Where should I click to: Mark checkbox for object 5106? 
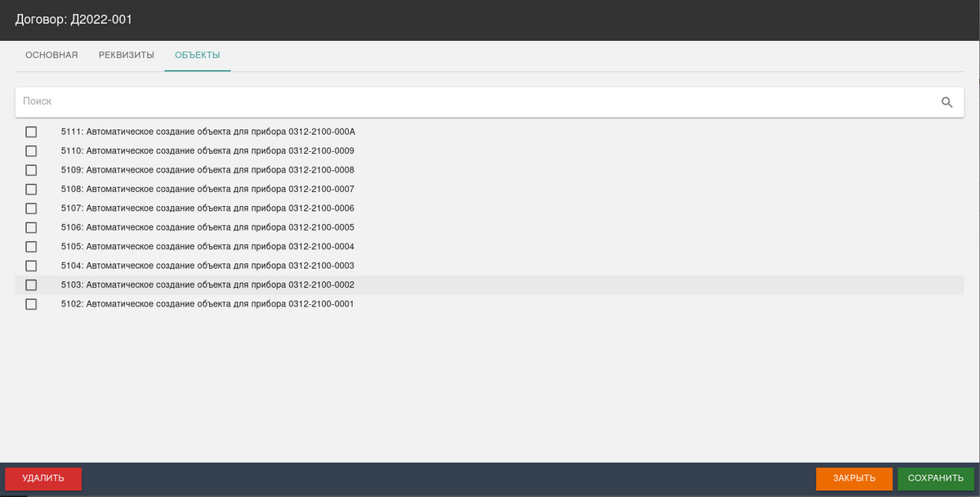[31, 227]
